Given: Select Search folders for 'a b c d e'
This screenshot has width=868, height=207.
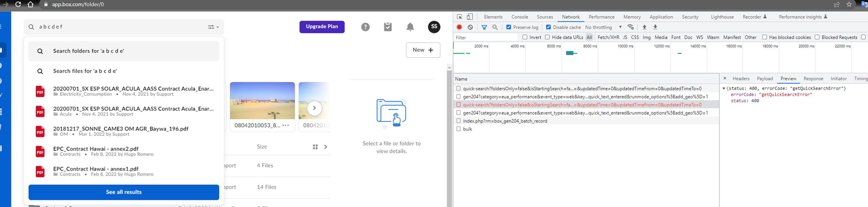Looking at the screenshot, I should coord(124,51).
